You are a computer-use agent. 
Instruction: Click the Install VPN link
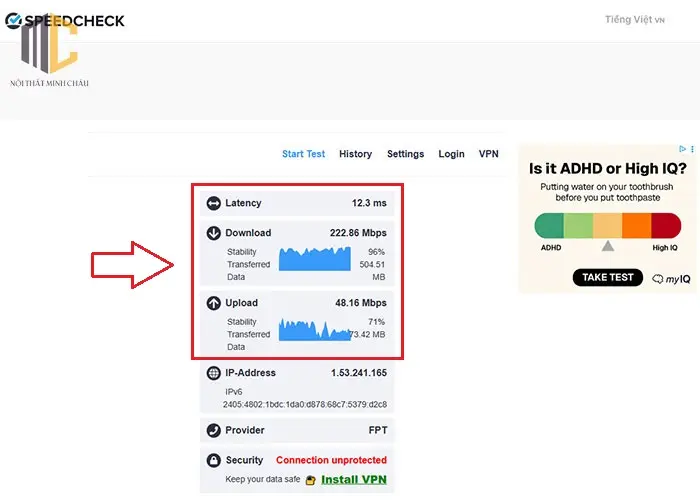pos(354,479)
